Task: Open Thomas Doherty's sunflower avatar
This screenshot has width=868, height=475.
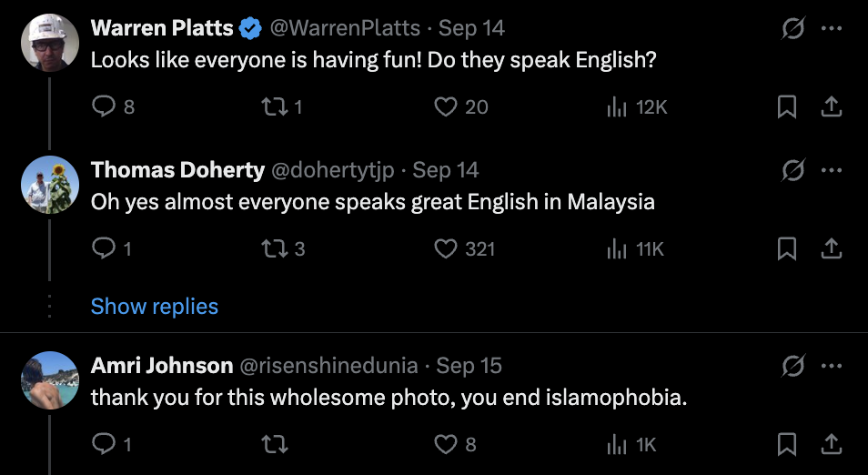Action: tap(50, 185)
